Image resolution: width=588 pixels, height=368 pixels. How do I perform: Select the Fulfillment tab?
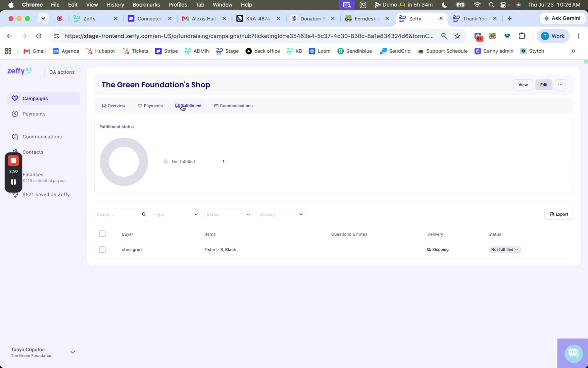188,106
